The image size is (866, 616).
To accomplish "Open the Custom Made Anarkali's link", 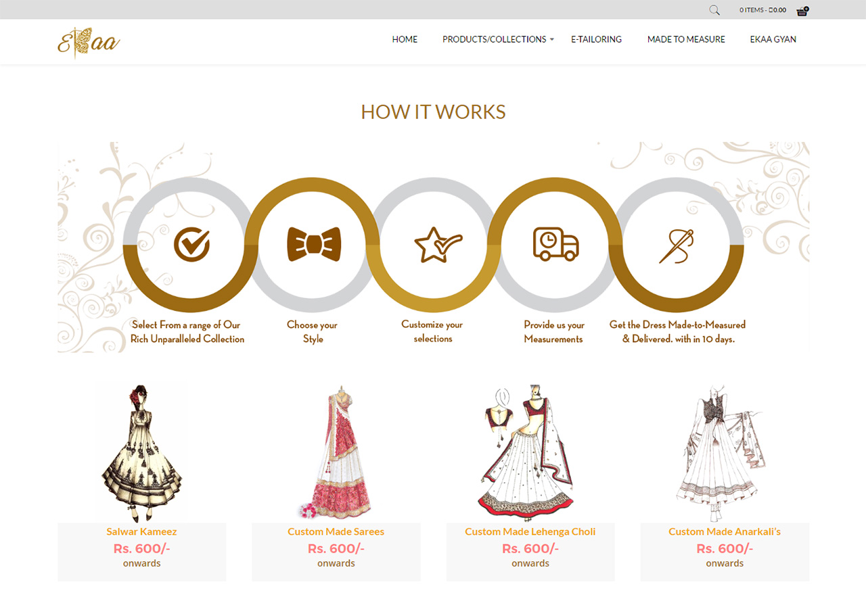I will [725, 531].
